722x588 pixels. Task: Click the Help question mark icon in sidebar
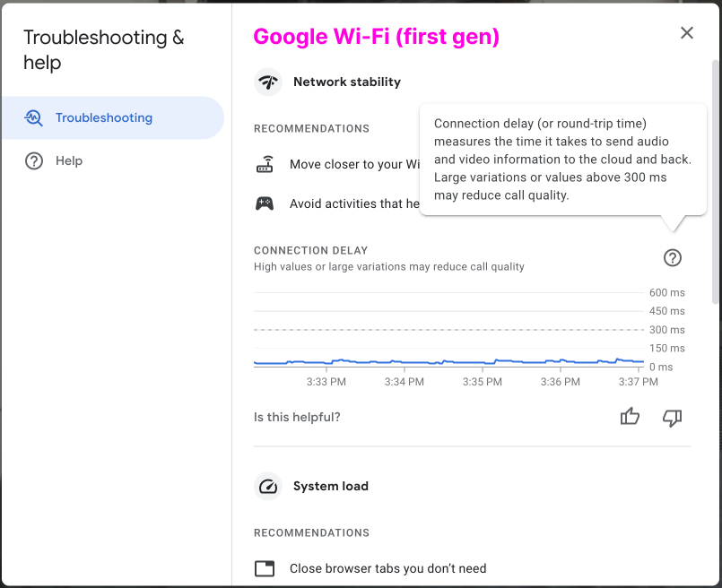coord(34,161)
